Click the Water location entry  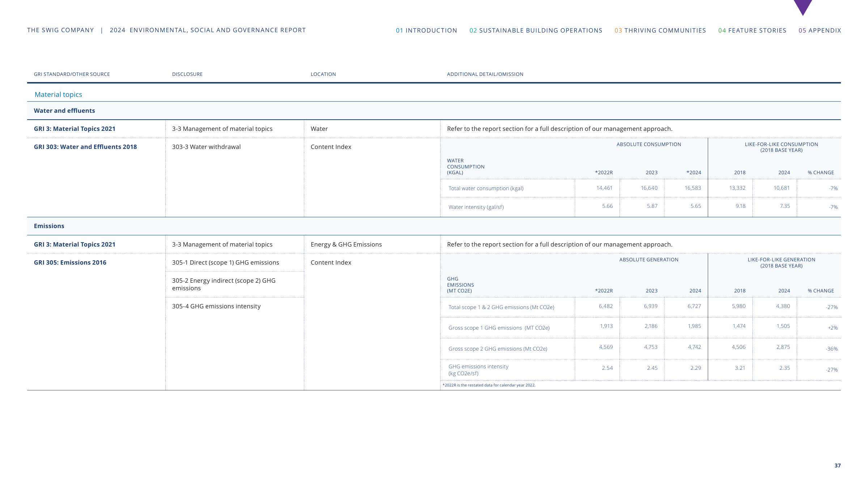pyautogui.click(x=319, y=129)
